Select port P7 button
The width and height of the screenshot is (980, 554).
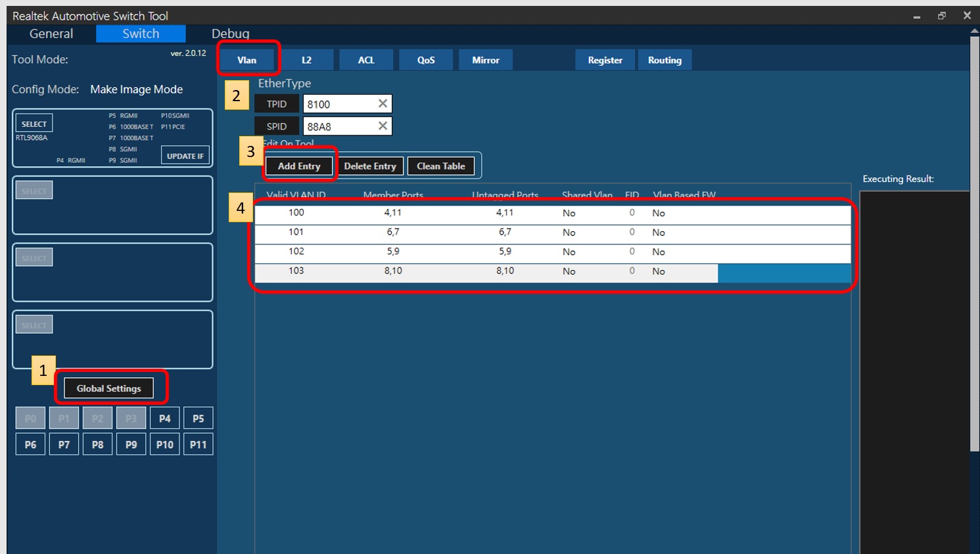click(64, 444)
